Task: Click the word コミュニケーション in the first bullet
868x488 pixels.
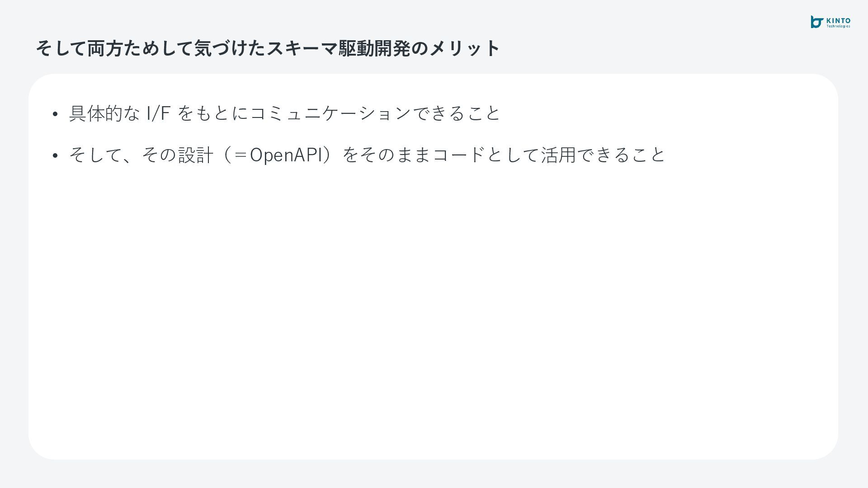Action: 330,113
